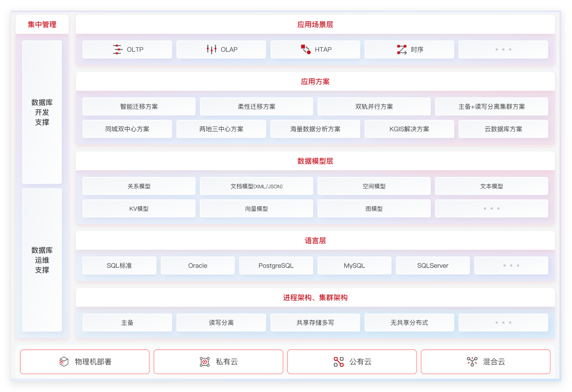The height and width of the screenshot is (392, 572).
Task: Click the 海量数据分析方案 box
Action: 315,129
